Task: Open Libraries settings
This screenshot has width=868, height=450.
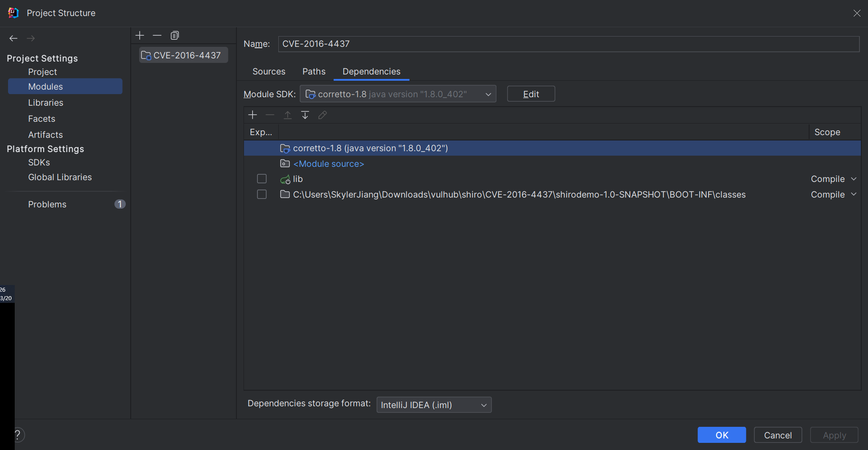Action: 46,103
